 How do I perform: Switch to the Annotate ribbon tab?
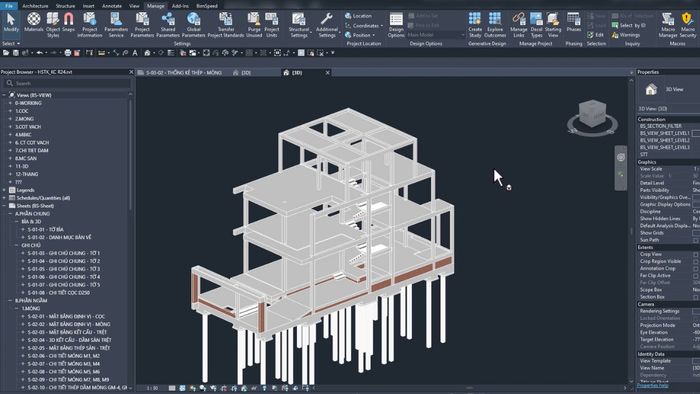112,6
